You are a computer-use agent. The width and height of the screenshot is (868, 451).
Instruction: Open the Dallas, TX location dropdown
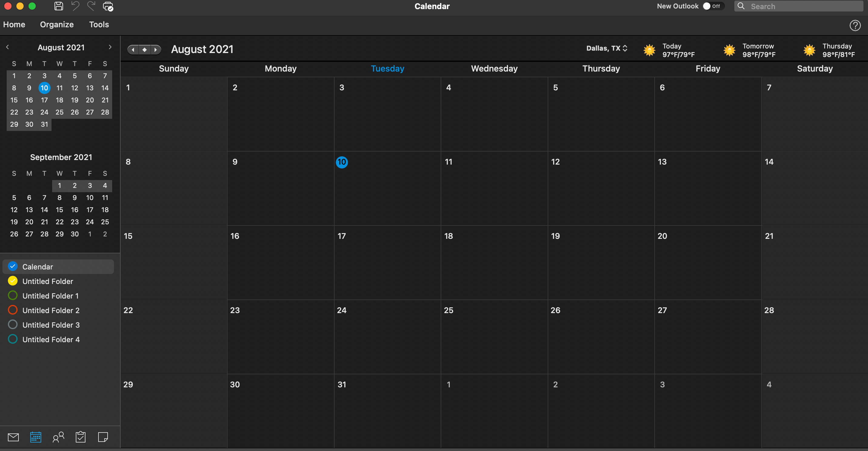606,48
